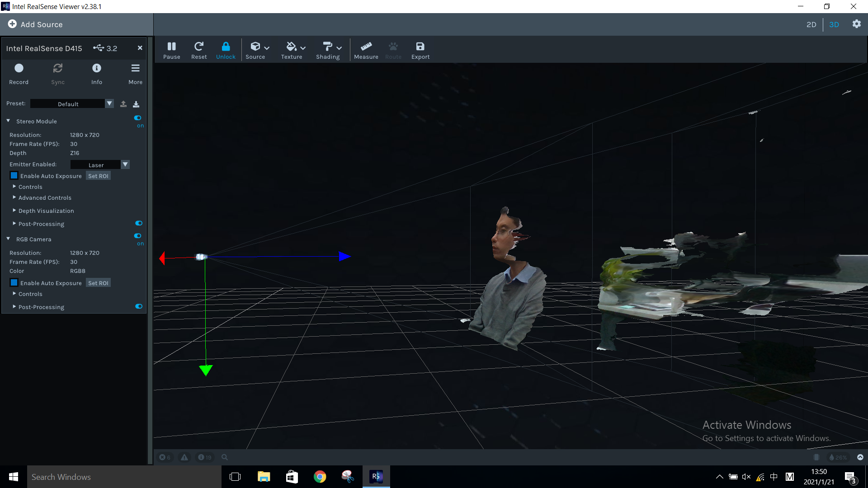
Task: Expand the Advanced Controls section
Action: click(45, 197)
